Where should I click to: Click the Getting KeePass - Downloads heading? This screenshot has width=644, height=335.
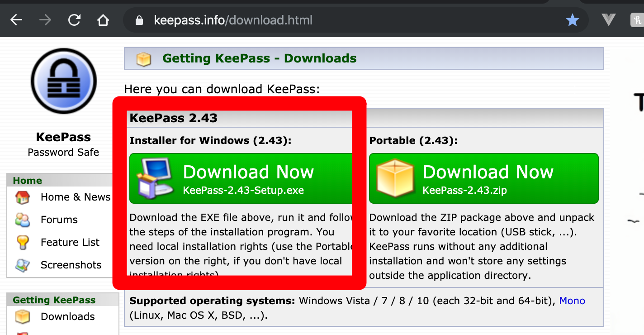click(260, 58)
